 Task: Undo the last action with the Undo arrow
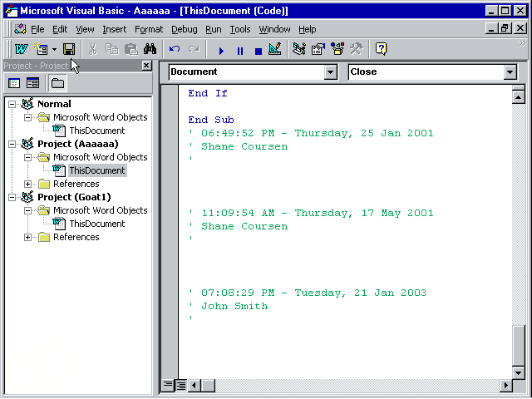pyautogui.click(x=175, y=49)
